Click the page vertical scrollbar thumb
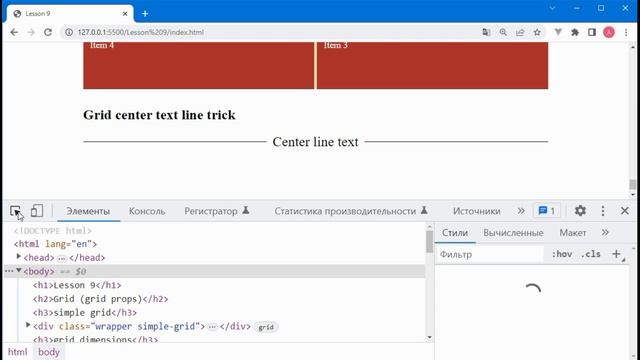 (633, 184)
